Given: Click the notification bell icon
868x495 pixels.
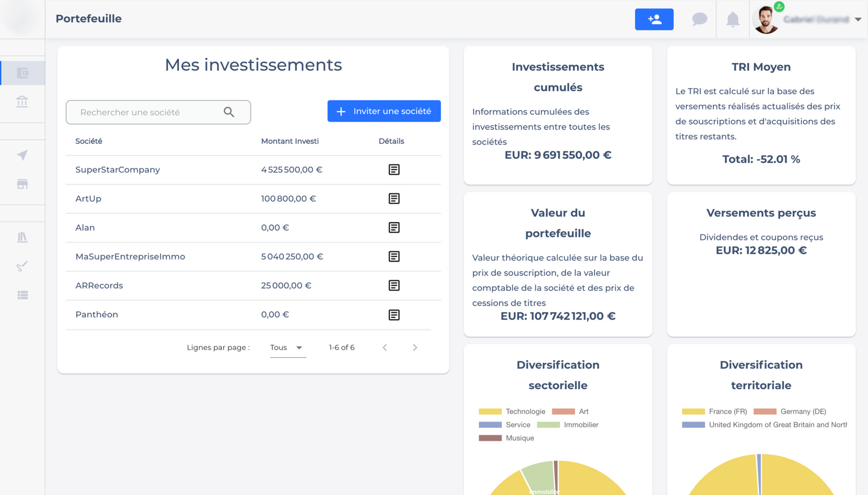Looking at the screenshot, I should [x=732, y=20].
